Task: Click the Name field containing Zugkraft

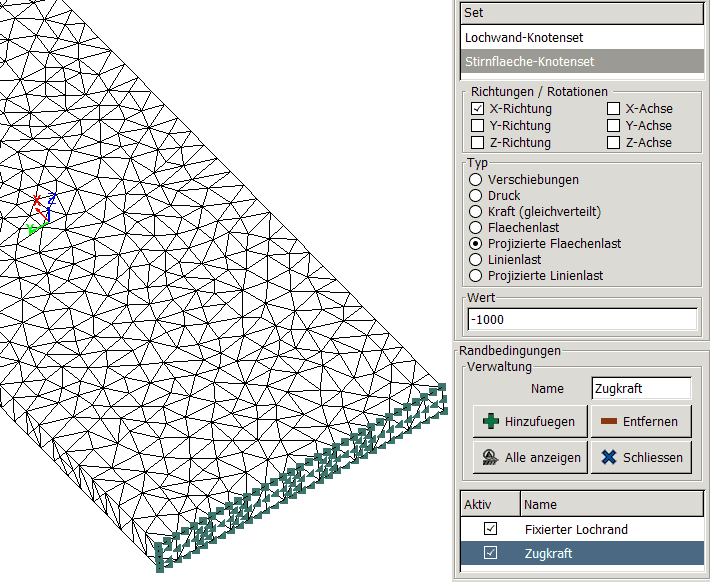Action: (x=640, y=388)
